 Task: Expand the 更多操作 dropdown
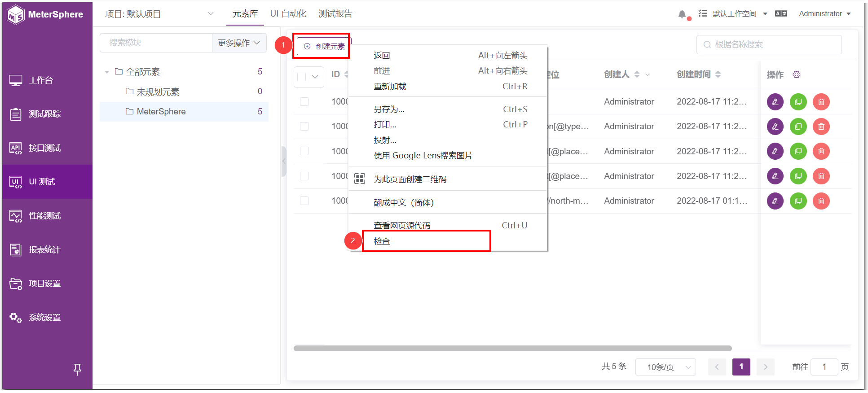click(239, 43)
